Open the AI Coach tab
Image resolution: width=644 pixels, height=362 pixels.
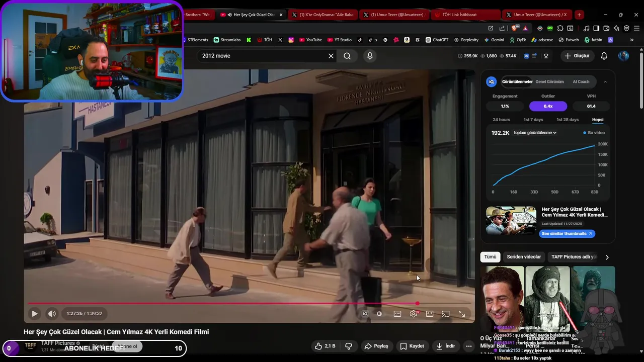[x=581, y=81]
